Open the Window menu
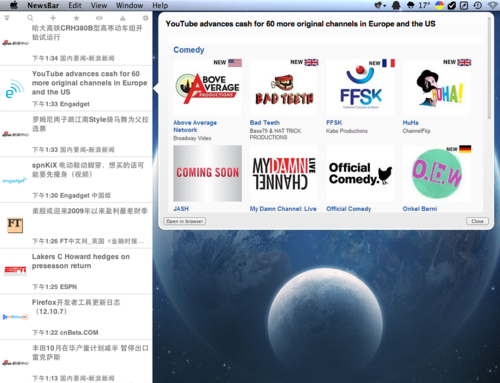 (x=129, y=5)
